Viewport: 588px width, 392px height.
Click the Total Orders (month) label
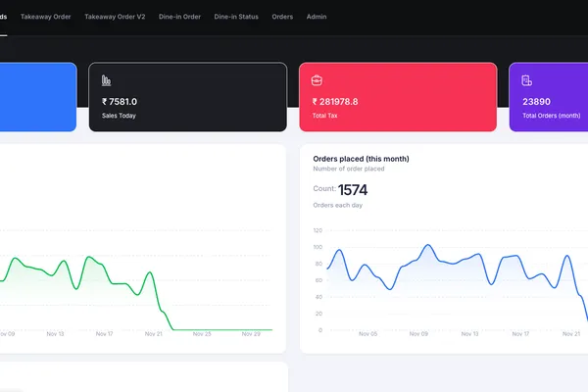tap(552, 116)
